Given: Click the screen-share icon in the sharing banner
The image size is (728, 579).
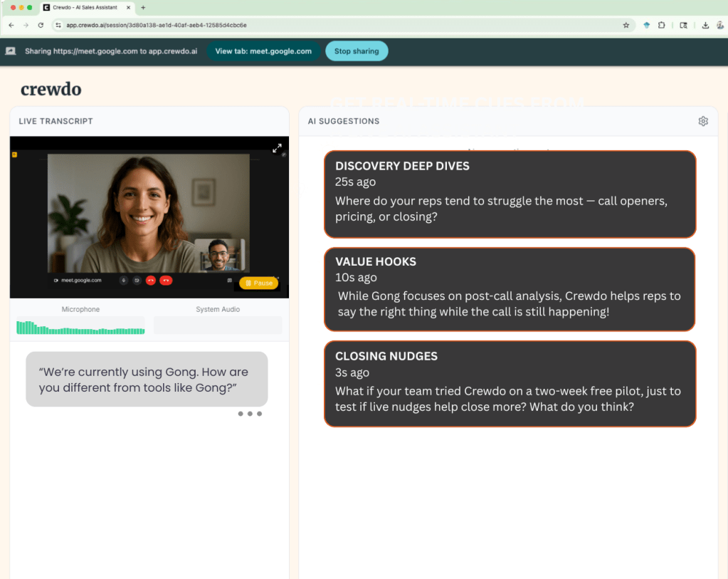Looking at the screenshot, I should point(10,51).
